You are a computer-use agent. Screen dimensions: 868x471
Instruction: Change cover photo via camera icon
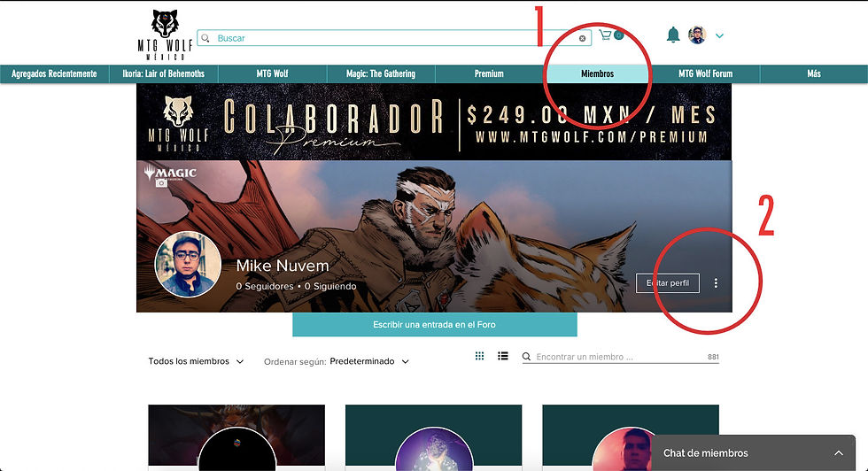pos(161,183)
